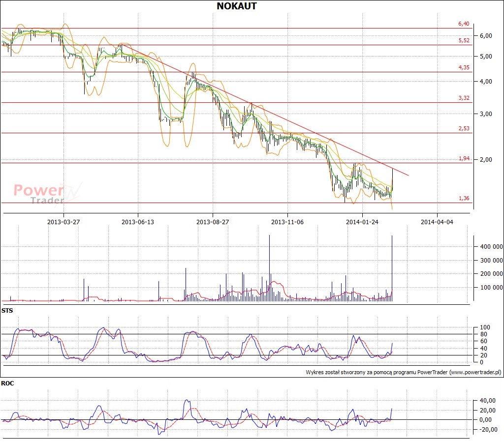Click the 400 000 volume axis label

[x=492, y=246]
